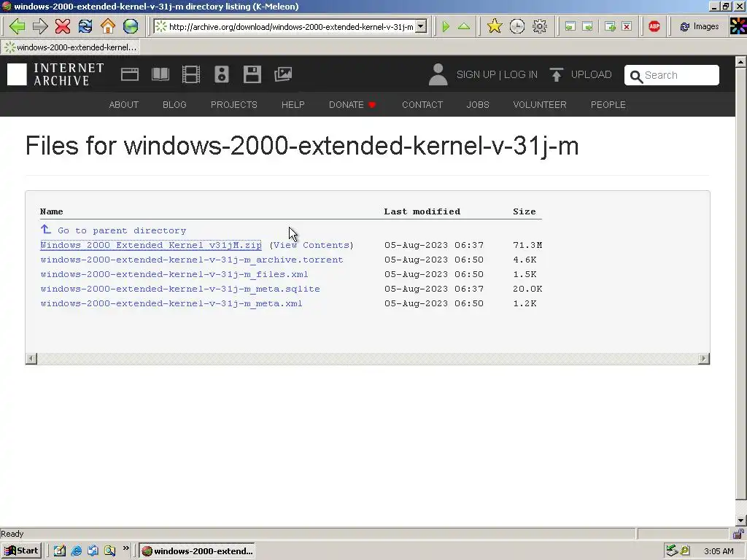Open the Software floppy disk icon
The image size is (747, 560).
pos(252,74)
